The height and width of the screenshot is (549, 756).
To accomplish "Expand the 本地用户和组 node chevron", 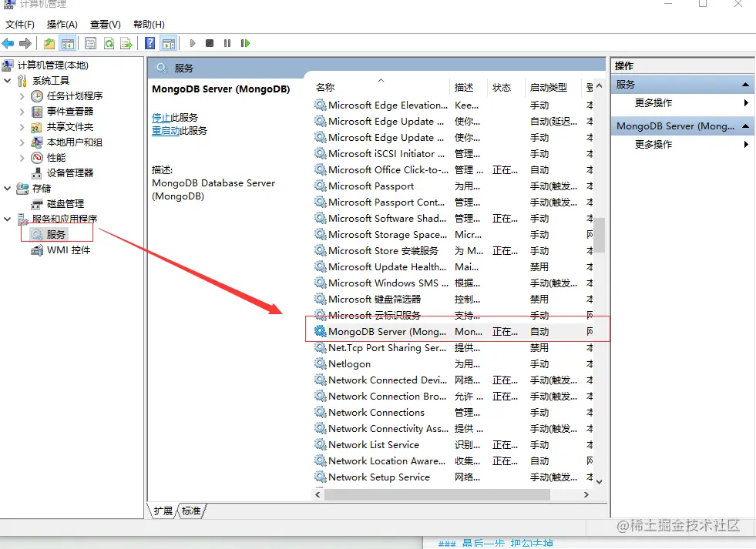I will 22,142.
